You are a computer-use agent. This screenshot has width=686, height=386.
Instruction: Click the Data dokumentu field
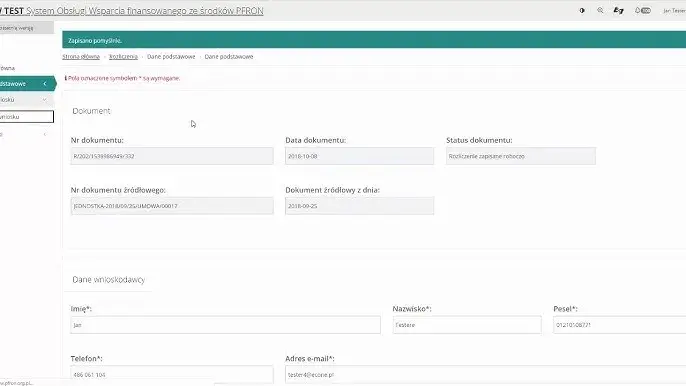tap(360, 156)
